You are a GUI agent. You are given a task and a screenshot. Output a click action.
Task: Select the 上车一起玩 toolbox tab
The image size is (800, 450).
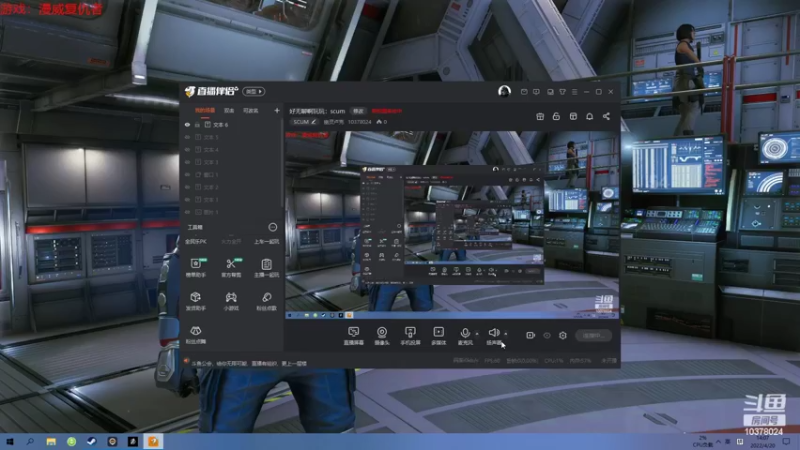[266, 242]
